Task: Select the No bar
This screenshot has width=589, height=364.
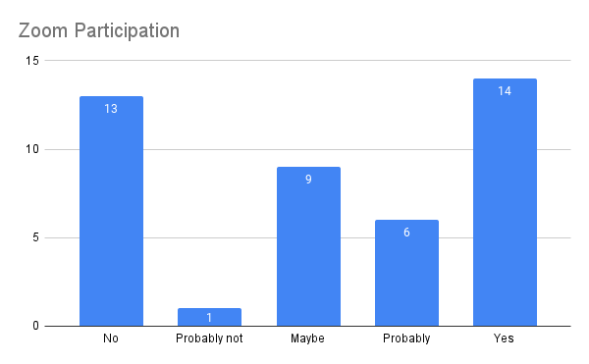Action: pyautogui.click(x=111, y=211)
